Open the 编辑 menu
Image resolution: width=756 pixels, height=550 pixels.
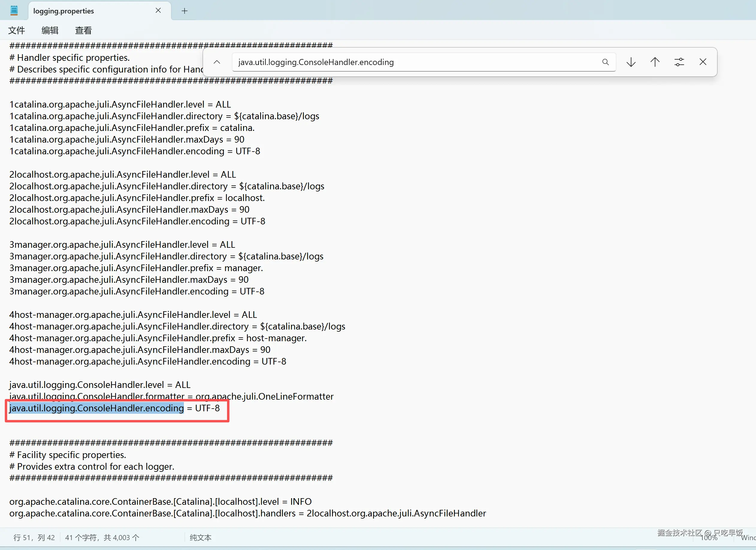(50, 30)
